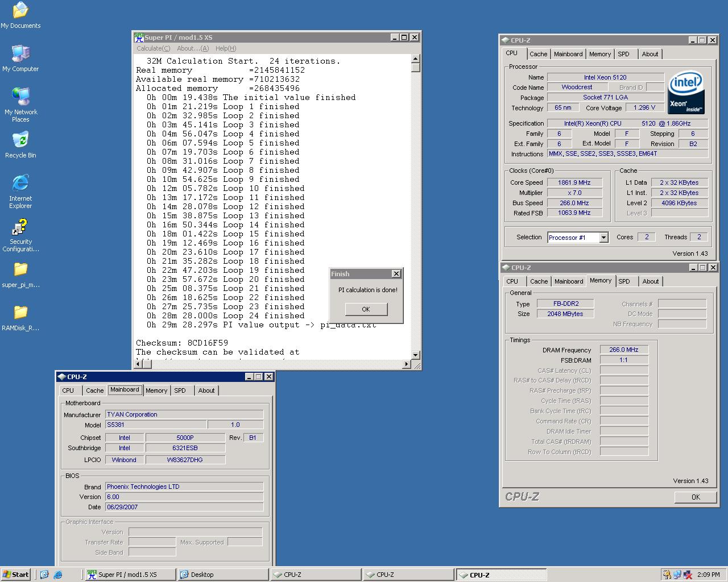The width and height of the screenshot is (728, 582).
Task: Select About tab in the Mainboard CPU-Z window
Action: (x=206, y=390)
